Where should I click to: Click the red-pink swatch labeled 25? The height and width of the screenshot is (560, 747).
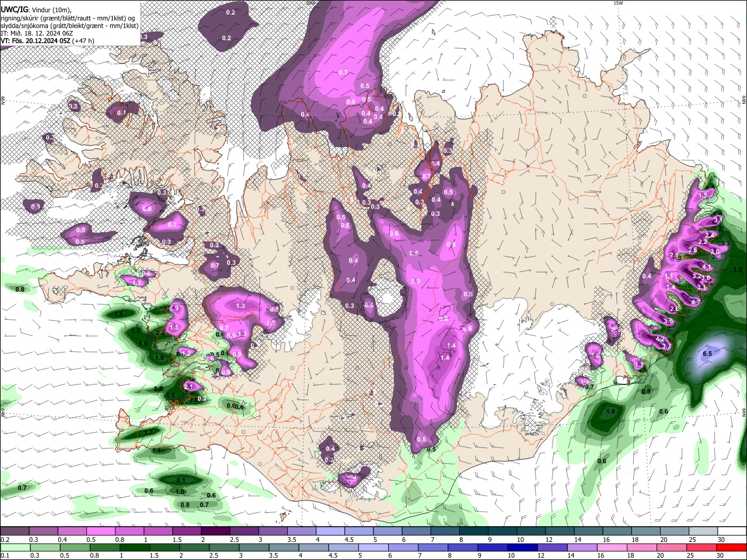702,548
